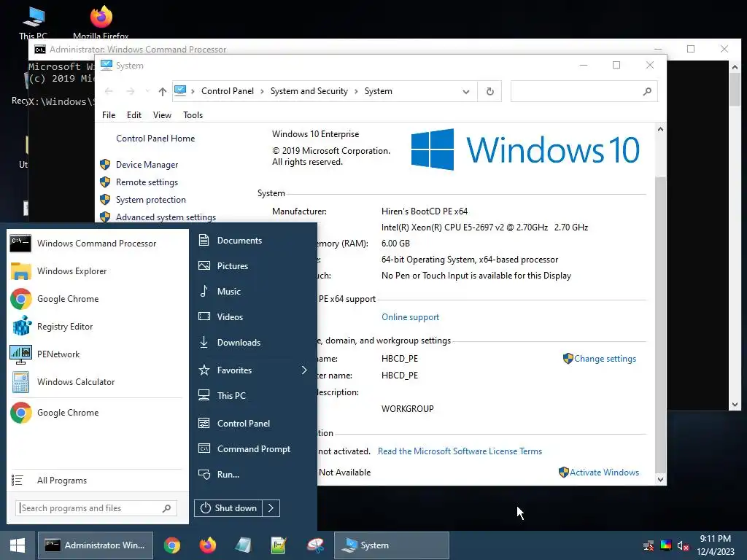Focus the Search programs and files box
The image size is (747, 560).
pos(96,508)
